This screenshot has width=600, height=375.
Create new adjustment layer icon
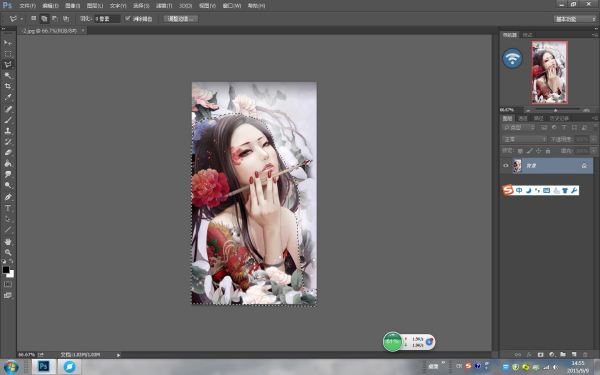tap(551, 355)
